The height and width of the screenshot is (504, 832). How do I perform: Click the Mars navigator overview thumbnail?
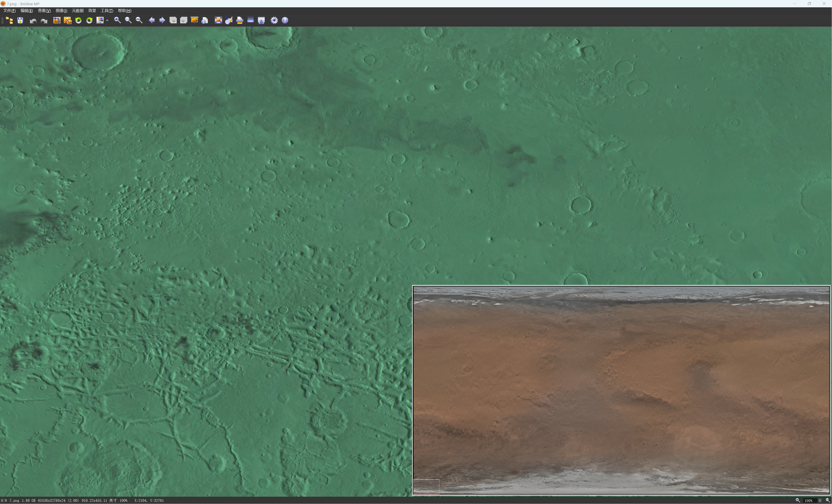click(621, 390)
